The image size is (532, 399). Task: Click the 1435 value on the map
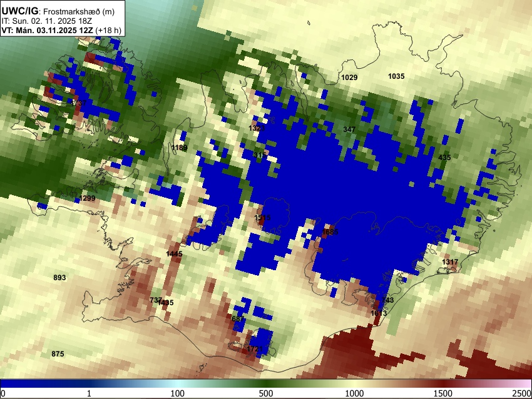click(x=166, y=303)
